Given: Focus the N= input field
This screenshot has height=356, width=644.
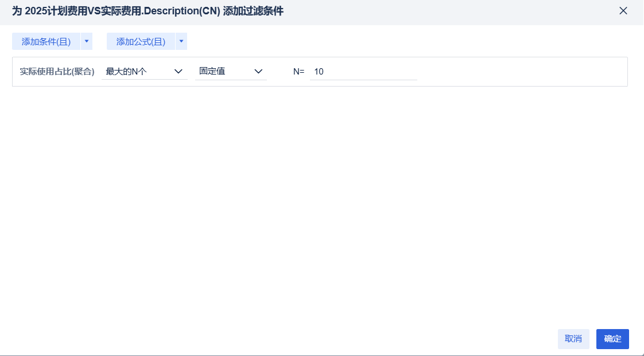Looking at the screenshot, I should pyautogui.click(x=363, y=71).
